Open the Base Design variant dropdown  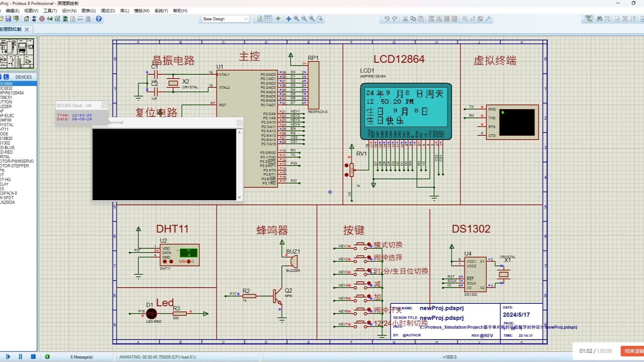pyautogui.click(x=225, y=19)
